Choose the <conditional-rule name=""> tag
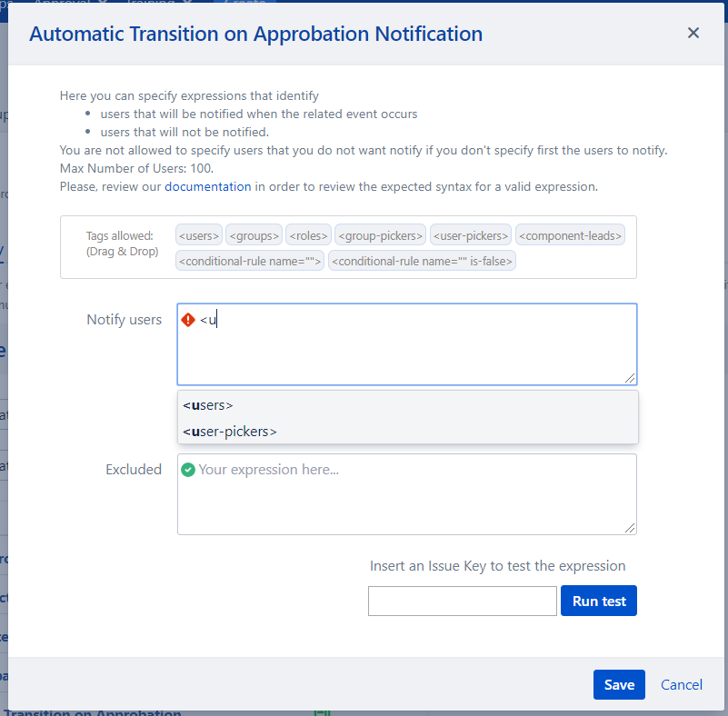 [x=250, y=262]
